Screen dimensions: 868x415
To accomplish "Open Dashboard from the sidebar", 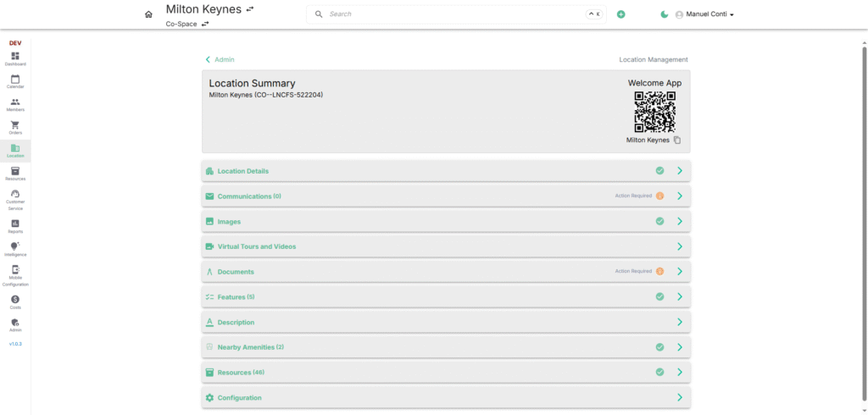I will click(15, 58).
